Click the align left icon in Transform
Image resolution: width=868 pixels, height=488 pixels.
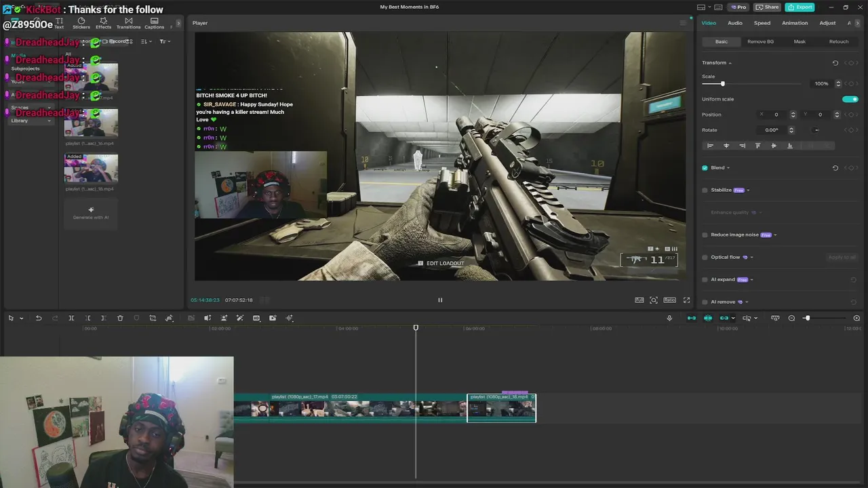point(710,146)
